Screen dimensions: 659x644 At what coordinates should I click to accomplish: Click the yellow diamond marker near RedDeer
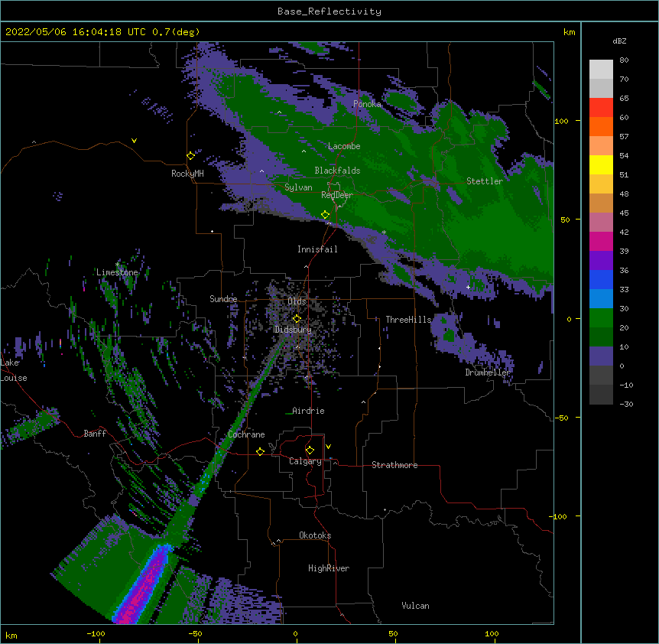click(326, 215)
